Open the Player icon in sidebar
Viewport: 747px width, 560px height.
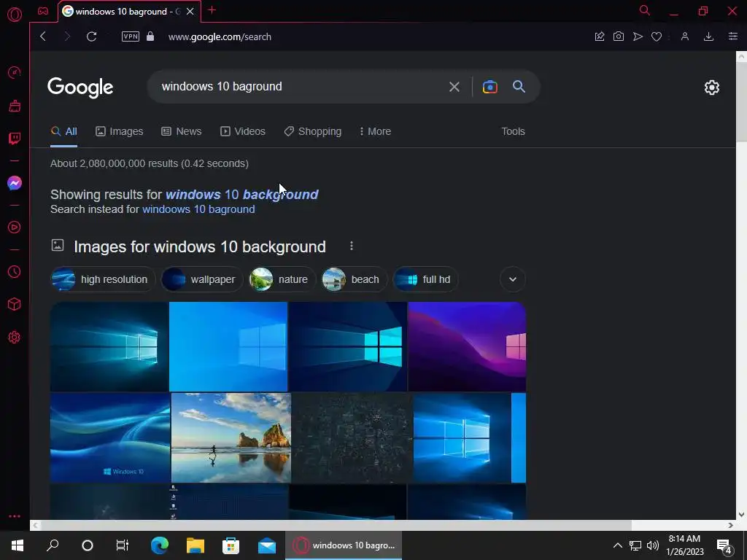15,227
